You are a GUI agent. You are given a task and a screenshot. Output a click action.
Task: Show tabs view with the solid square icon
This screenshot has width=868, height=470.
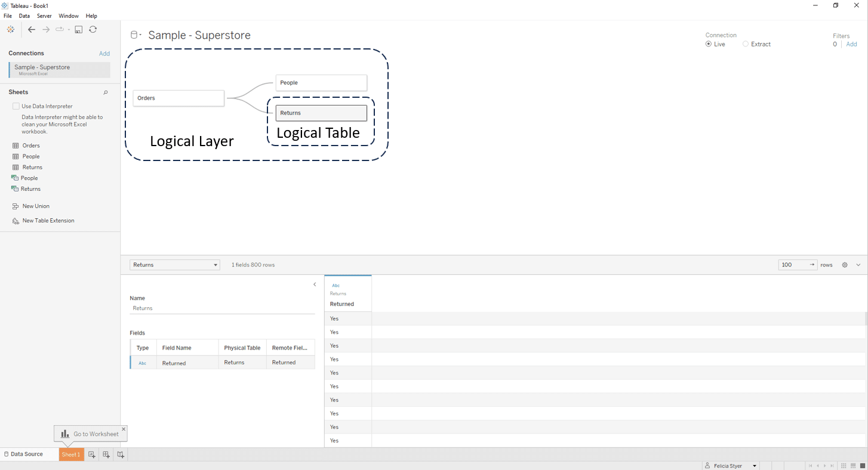(863, 466)
